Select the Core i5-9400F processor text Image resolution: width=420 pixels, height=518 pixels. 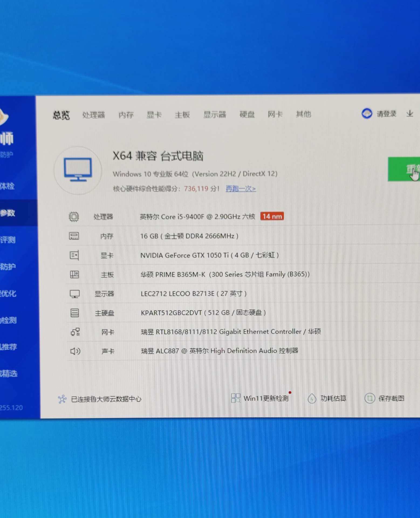197,217
